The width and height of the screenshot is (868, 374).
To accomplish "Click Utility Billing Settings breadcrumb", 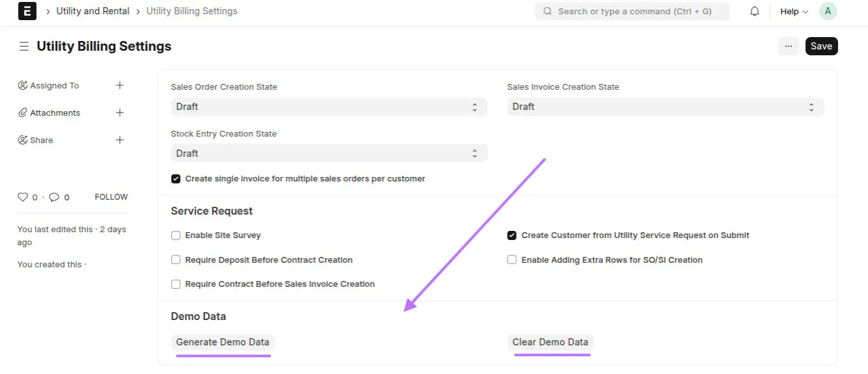I will pos(192,11).
